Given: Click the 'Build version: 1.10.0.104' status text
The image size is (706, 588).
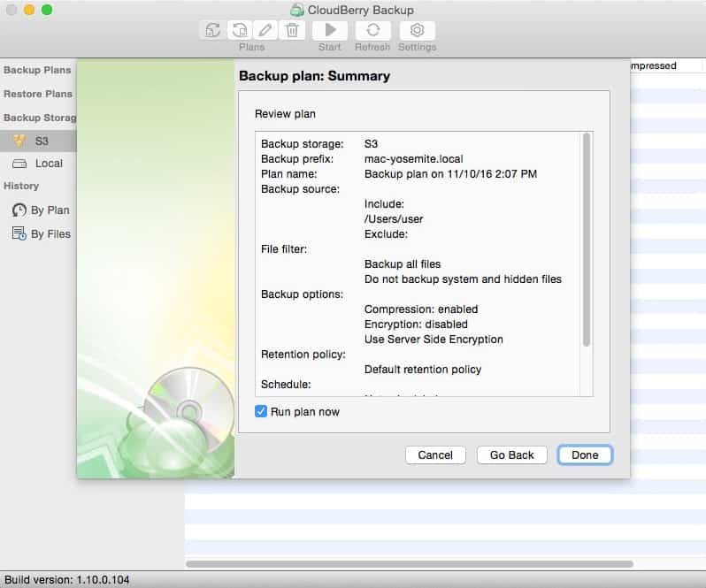Looking at the screenshot, I should [66, 579].
